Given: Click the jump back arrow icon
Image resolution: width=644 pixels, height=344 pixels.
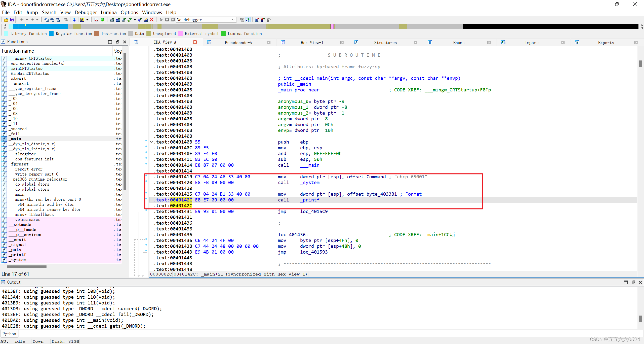Looking at the screenshot, I should pos(22,20).
